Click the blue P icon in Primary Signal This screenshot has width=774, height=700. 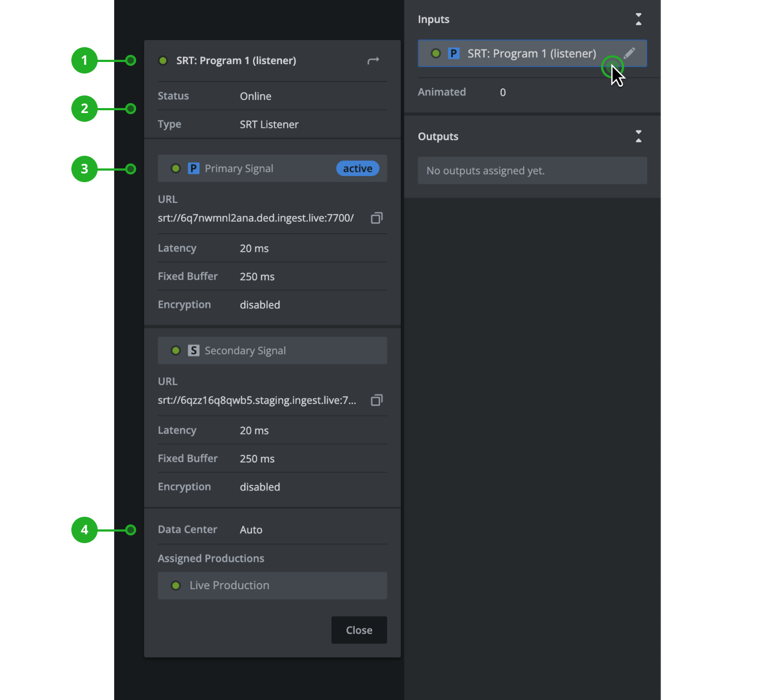(193, 168)
